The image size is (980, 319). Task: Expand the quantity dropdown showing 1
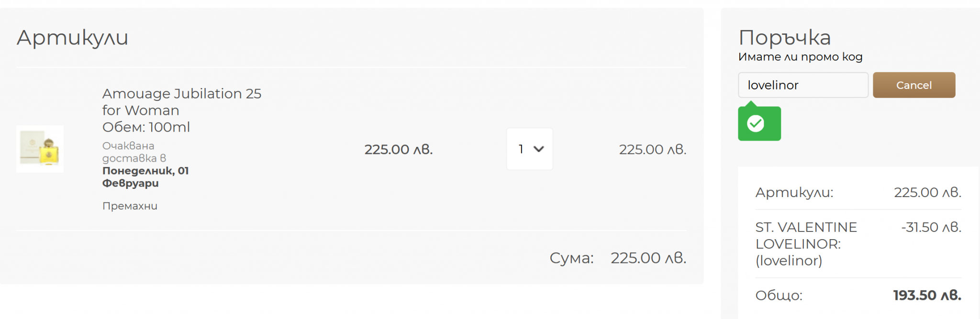[x=530, y=149]
